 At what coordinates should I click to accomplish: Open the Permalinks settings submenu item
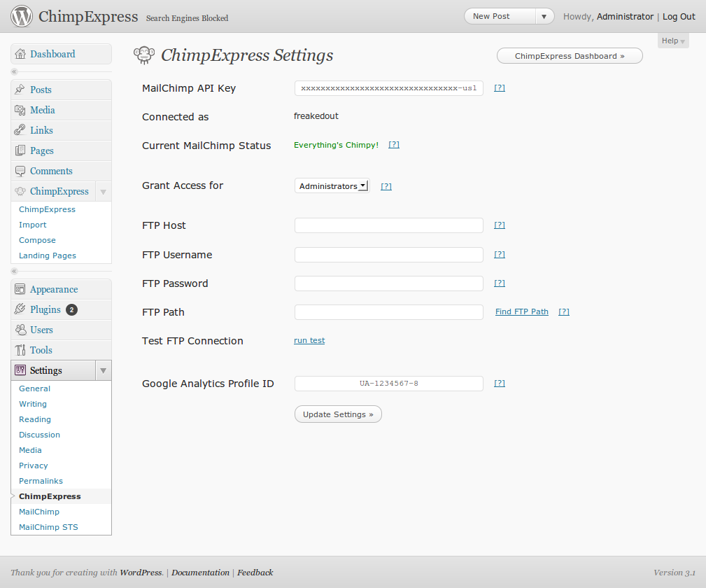[x=41, y=481]
